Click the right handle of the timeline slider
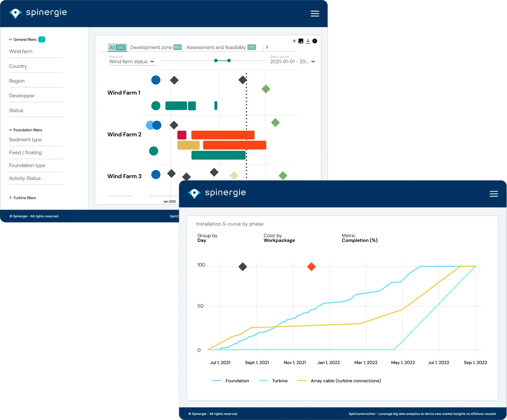Viewport: 507px width, 420px height. click(229, 61)
